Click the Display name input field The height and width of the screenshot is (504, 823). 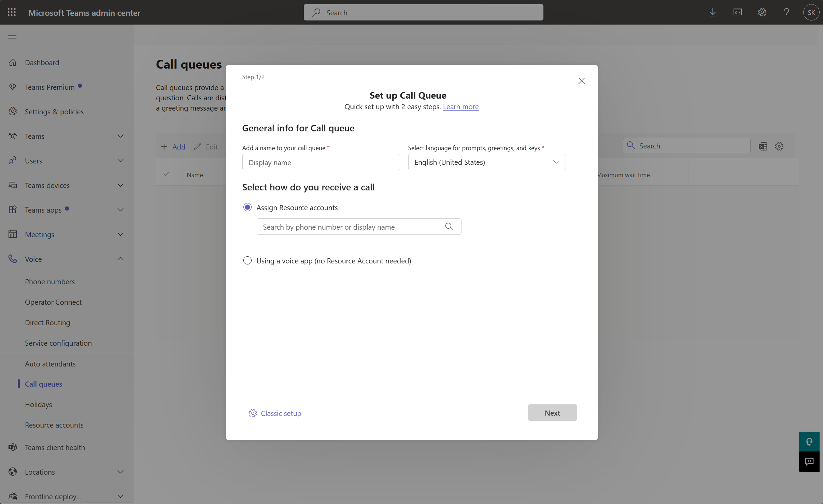click(x=321, y=162)
